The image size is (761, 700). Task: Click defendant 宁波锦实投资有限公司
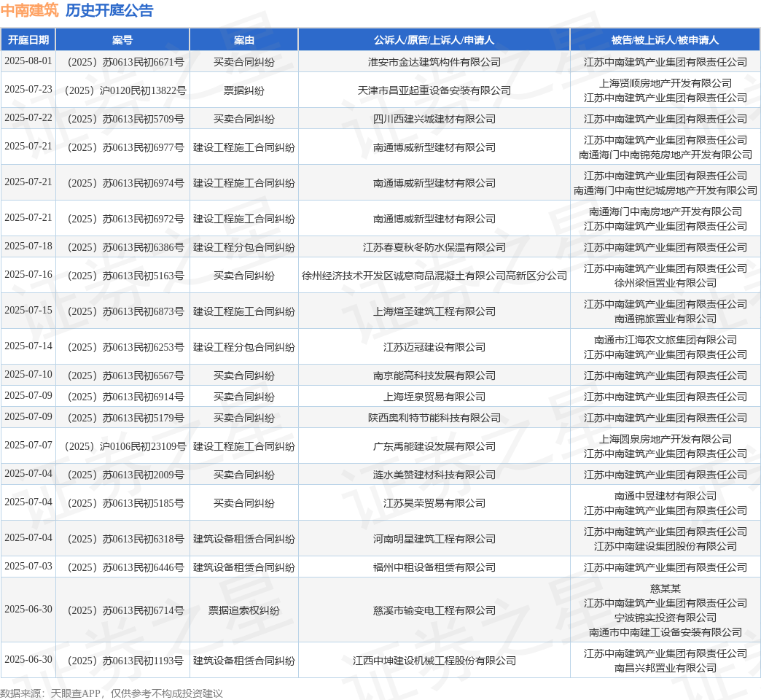click(x=665, y=618)
